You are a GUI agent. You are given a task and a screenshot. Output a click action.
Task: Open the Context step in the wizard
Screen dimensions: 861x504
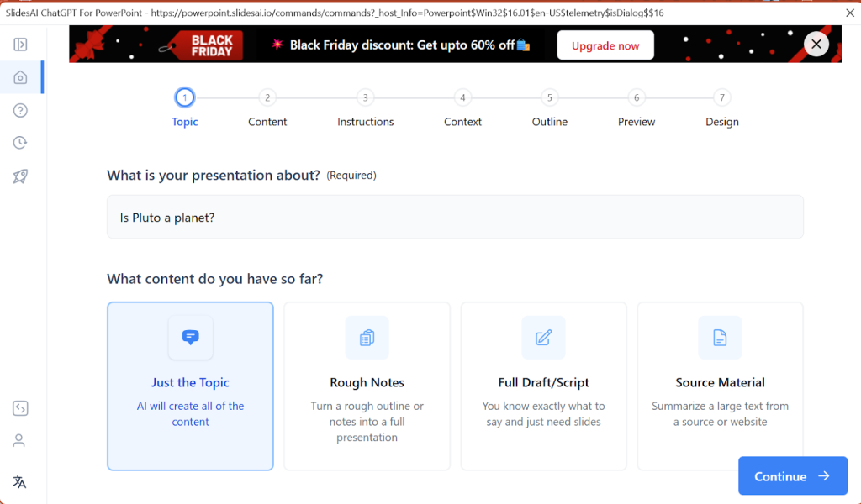(x=462, y=97)
